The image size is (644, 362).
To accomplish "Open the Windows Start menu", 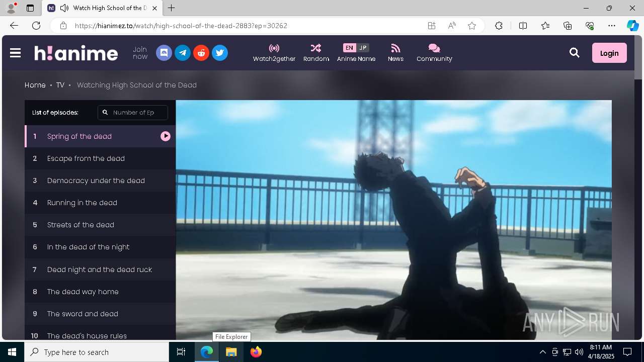I will [x=12, y=352].
